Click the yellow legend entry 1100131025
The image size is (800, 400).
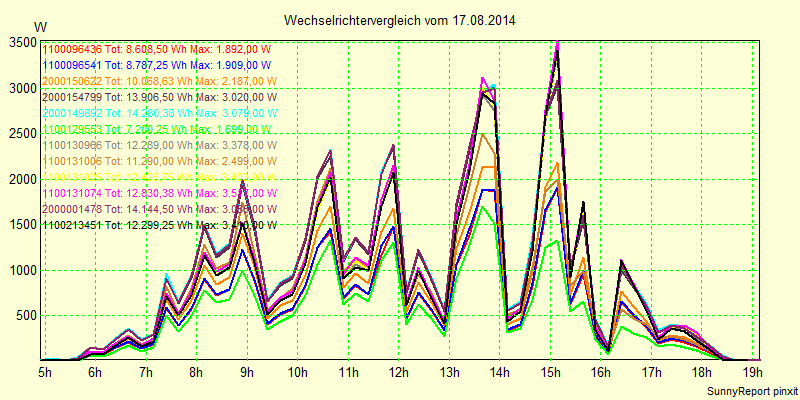(x=160, y=177)
